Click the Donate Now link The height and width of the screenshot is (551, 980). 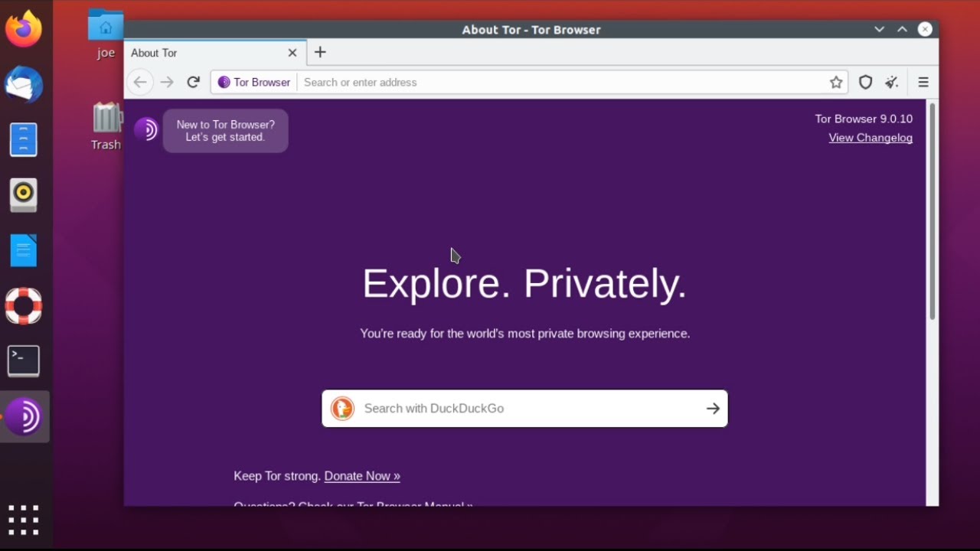point(362,476)
